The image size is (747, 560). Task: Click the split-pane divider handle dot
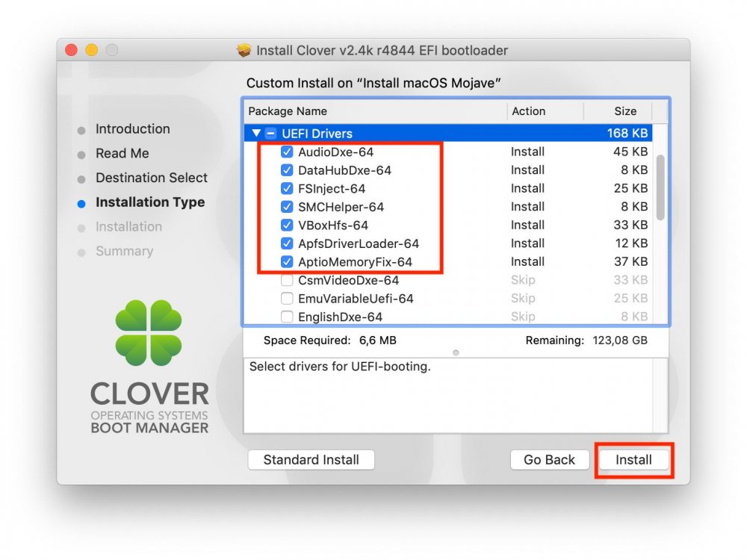pyautogui.click(x=456, y=353)
